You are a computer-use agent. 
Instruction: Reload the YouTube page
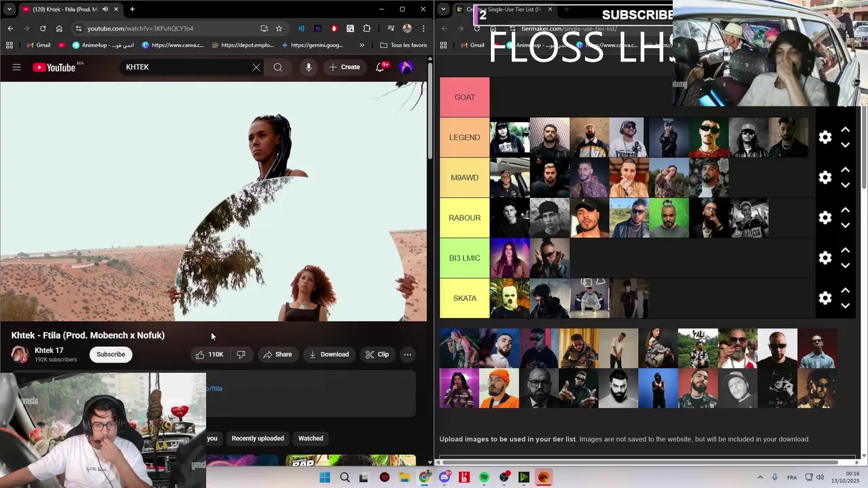pyautogui.click(x=43, y=28)
